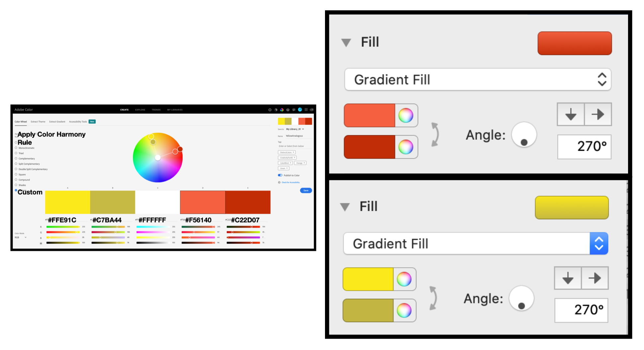Open the color wheel icon in Adobe Color header
644x350 pixels.
point(282,110)
